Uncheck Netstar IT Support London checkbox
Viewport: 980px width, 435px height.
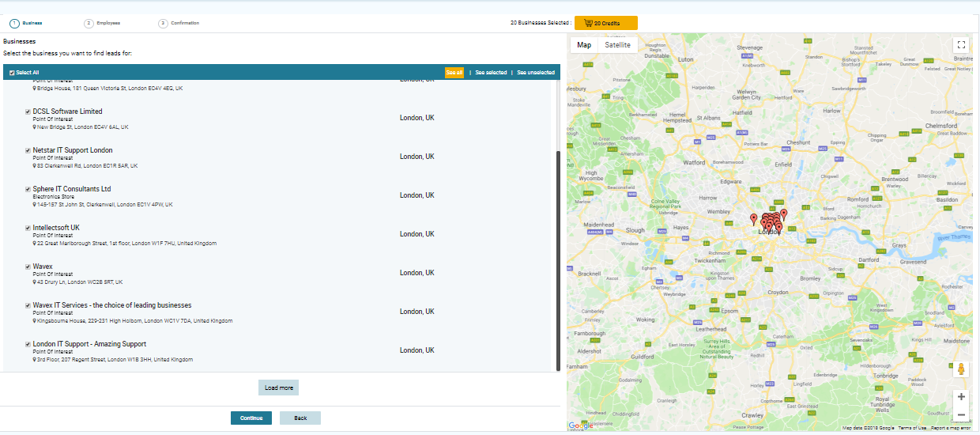[28, 150]
